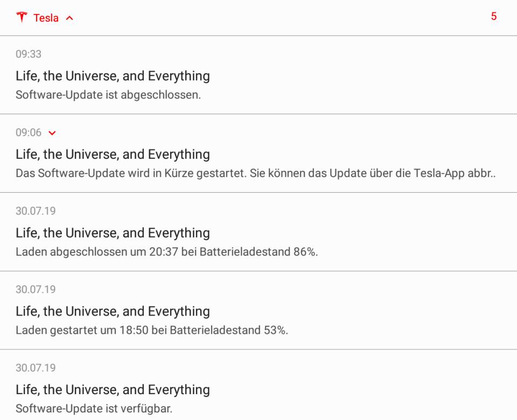Expand the 09:06 notification with red chevron
Viewport: 517px width, 420px height.
52,133
